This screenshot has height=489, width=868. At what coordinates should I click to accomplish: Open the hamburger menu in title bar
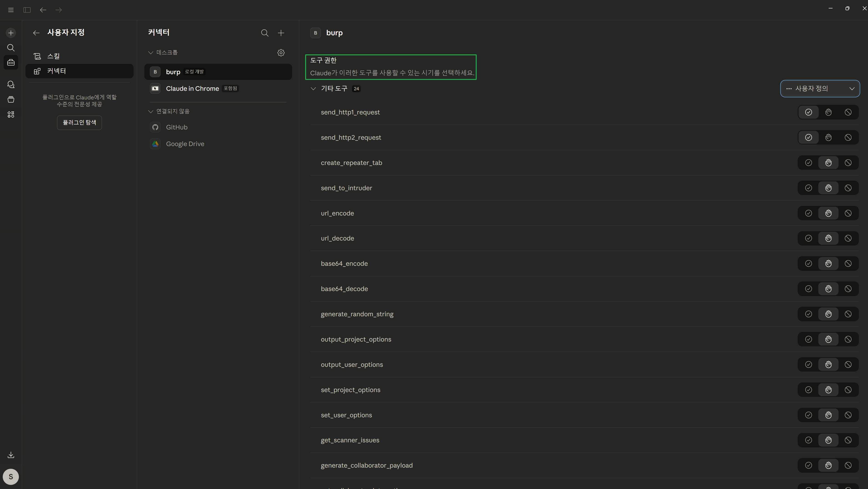click(11, 10)
